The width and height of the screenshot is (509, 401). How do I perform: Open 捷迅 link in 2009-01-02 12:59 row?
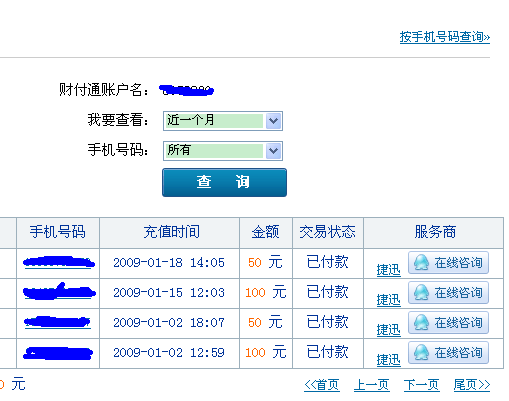point(388,360)
